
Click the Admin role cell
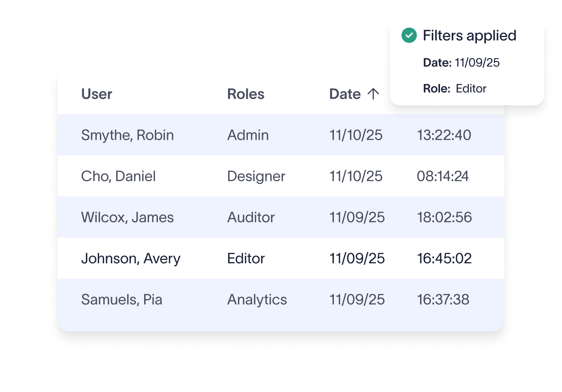click(248, 135)
